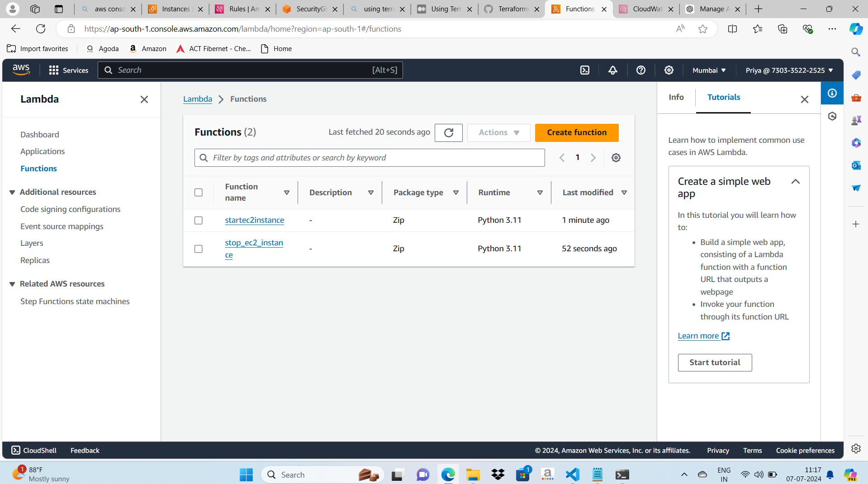Open Dashboard in Lambda sidebar

click(40, 135)
